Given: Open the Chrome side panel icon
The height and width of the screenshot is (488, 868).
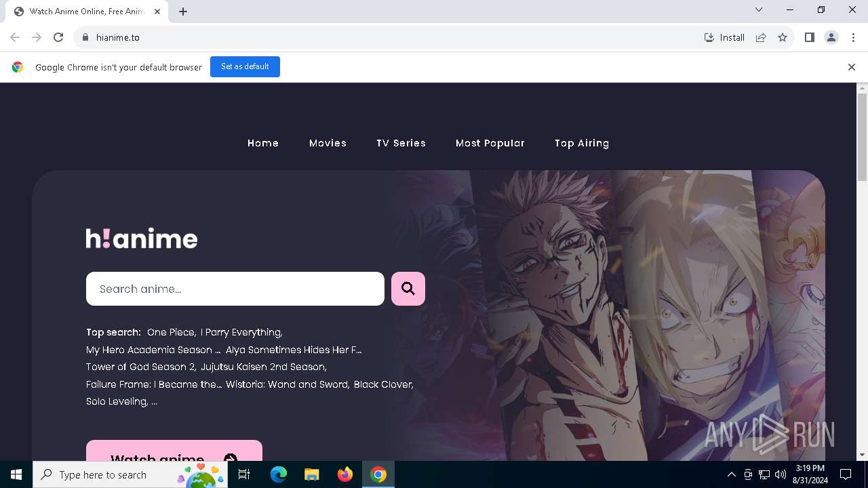Looking at the screenshot, I should (x=810, y=37).
